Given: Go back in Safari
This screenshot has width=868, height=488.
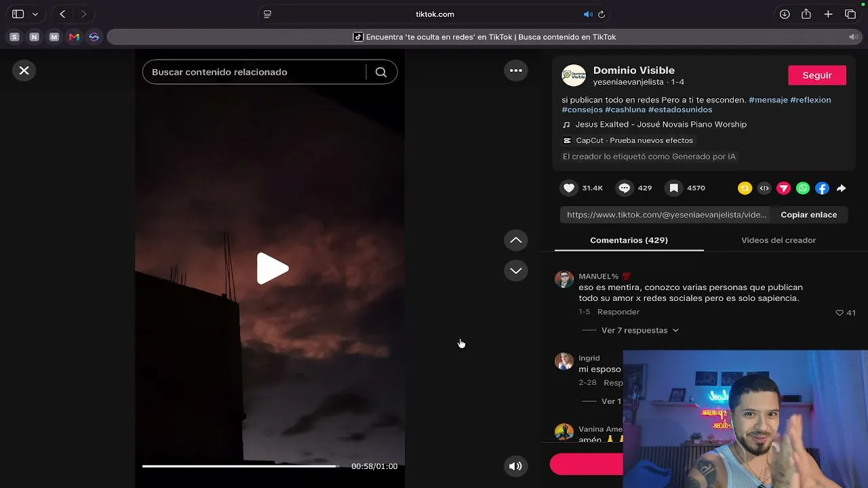Looking at the screenshot, I should pyautogui.click(x=62, y=14).
